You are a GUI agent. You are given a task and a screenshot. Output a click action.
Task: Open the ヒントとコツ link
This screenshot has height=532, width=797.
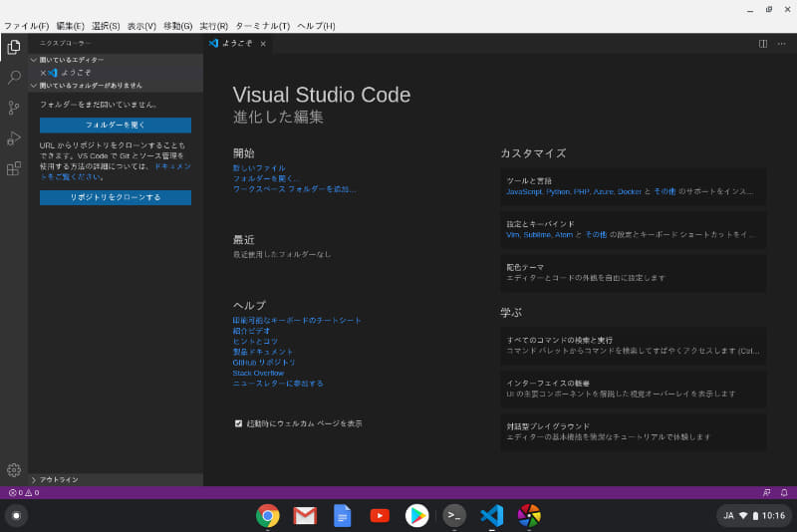[255, 342]
